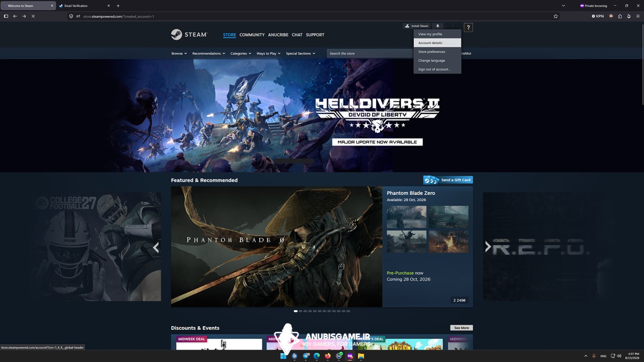
Task: Open the ANUCRIBE profile menu
Action: point(278,35)
